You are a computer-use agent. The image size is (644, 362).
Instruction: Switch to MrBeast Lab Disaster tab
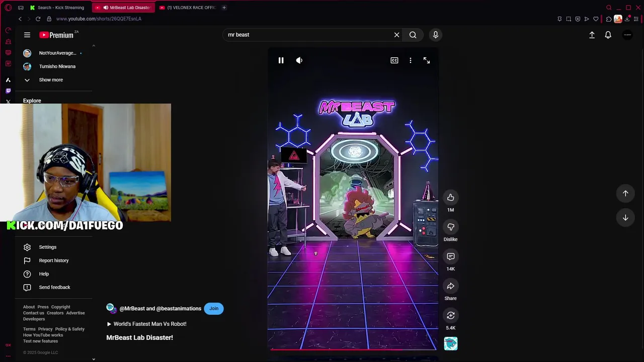[x=123, y=8]
